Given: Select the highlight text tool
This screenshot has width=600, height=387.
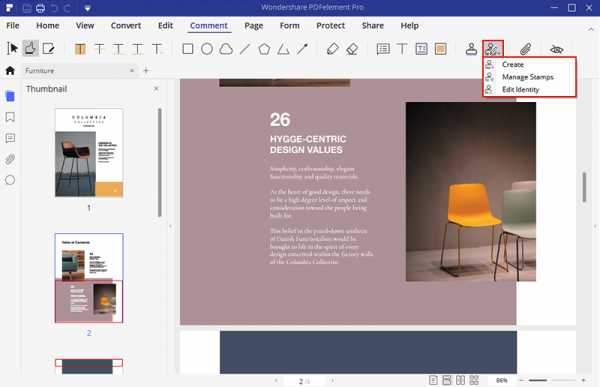Looking at the screenshot, I should click(x=80, y=49).
